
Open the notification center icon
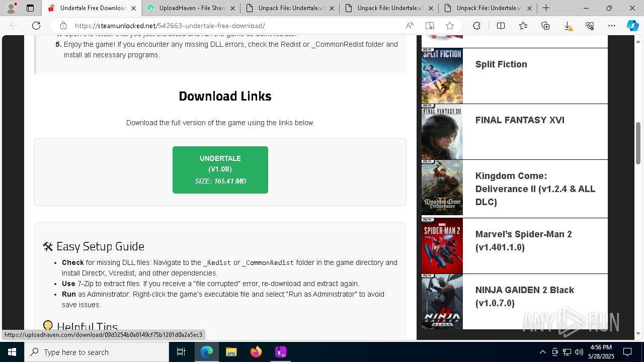point(627,352)
